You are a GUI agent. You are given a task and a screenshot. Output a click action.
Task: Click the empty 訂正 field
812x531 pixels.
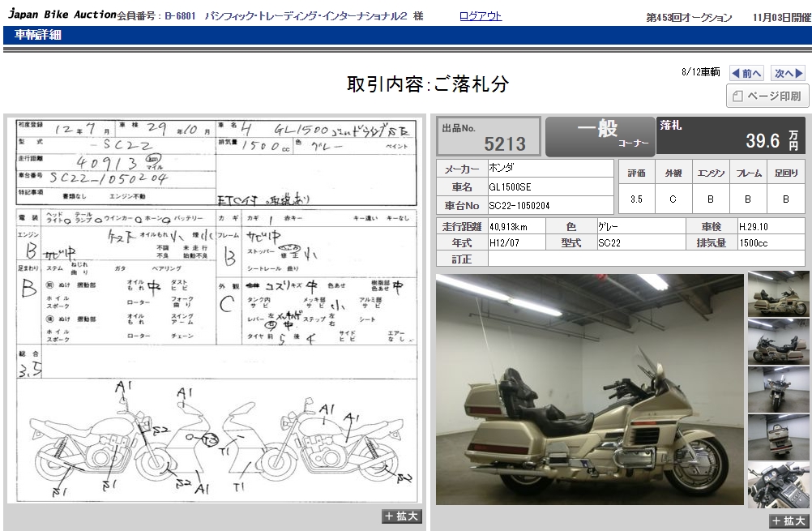click(x=647, y=259)
